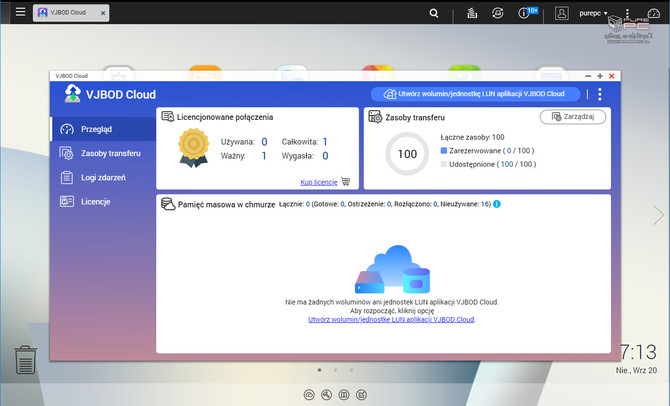
Task: Maximize the VJBOD Cloud window
Action: coord(600,76)
